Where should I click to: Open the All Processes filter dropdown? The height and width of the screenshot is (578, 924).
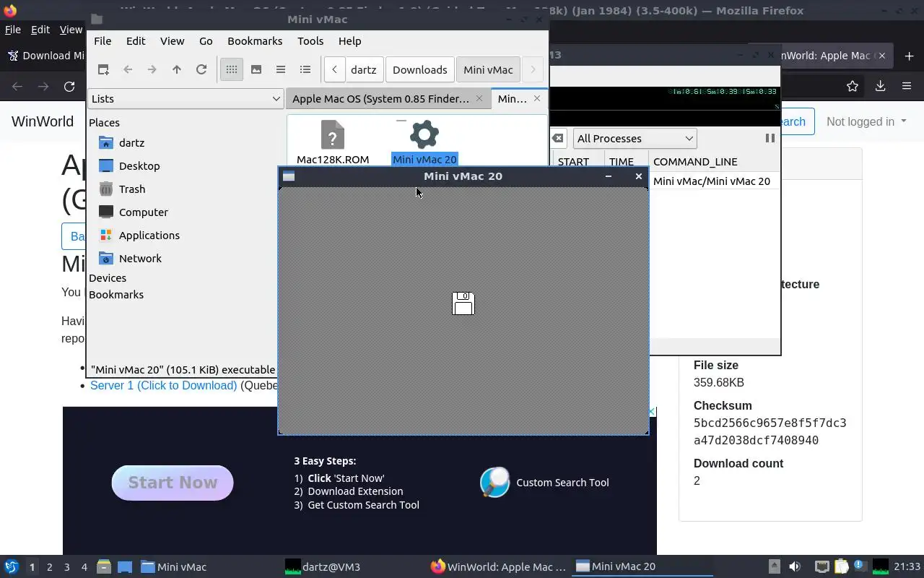click(635, 138)
